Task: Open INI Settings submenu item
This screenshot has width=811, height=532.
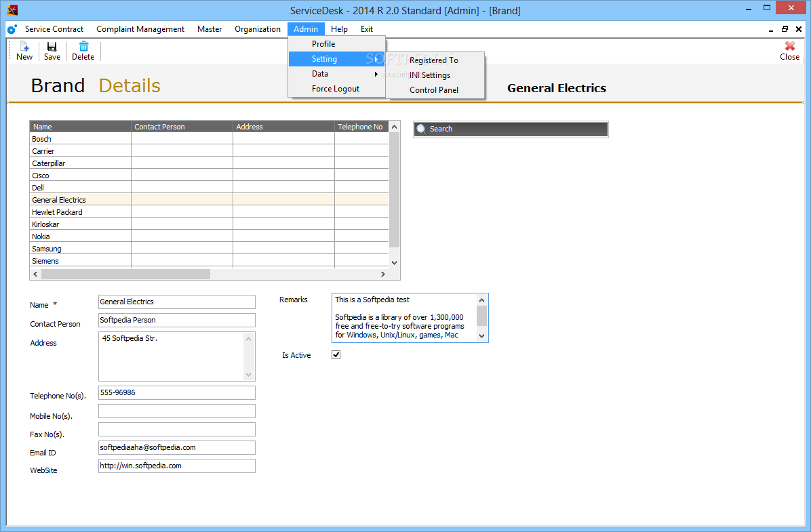Action: coord(434,75)
